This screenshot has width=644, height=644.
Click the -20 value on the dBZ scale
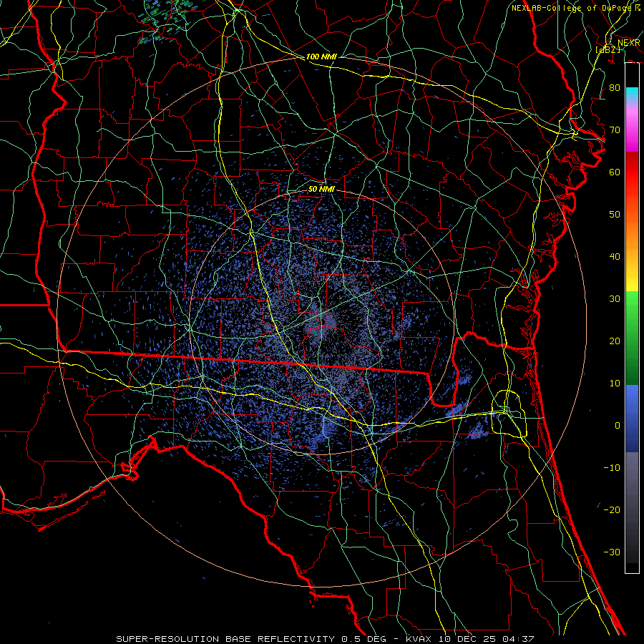pos(612,509)
